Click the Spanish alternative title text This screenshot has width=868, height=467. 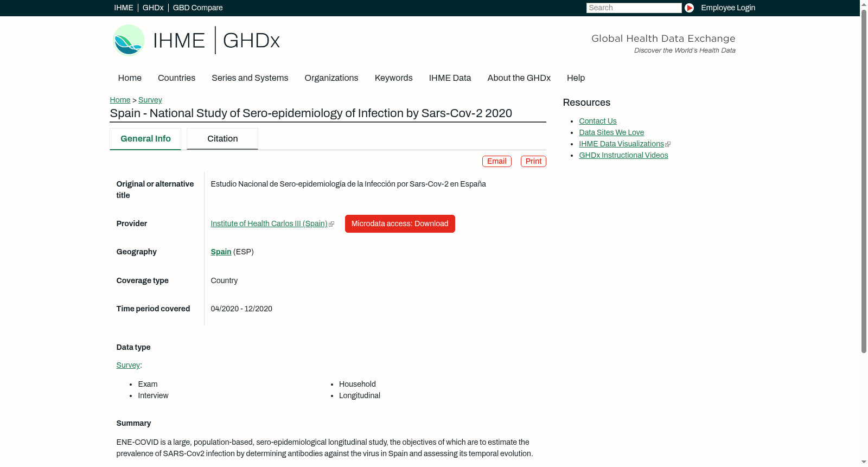(348, 184)
